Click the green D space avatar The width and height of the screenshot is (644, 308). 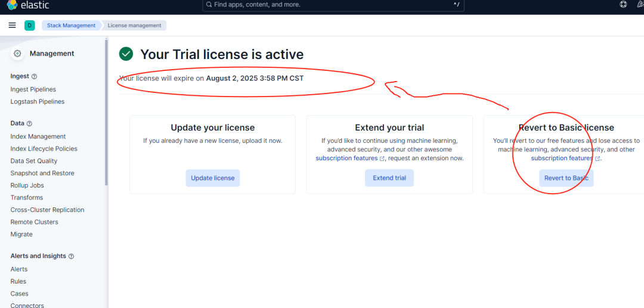coord(29,26)
